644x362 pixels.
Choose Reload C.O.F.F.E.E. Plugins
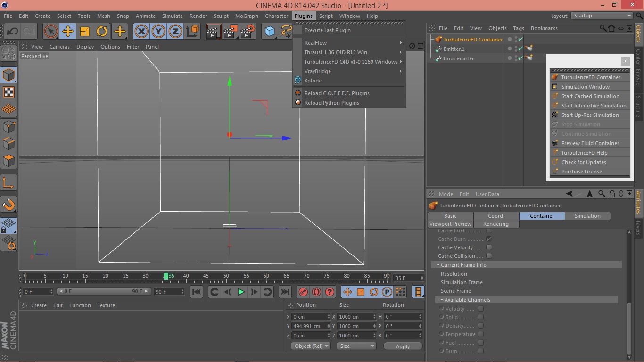coord(349,93)
